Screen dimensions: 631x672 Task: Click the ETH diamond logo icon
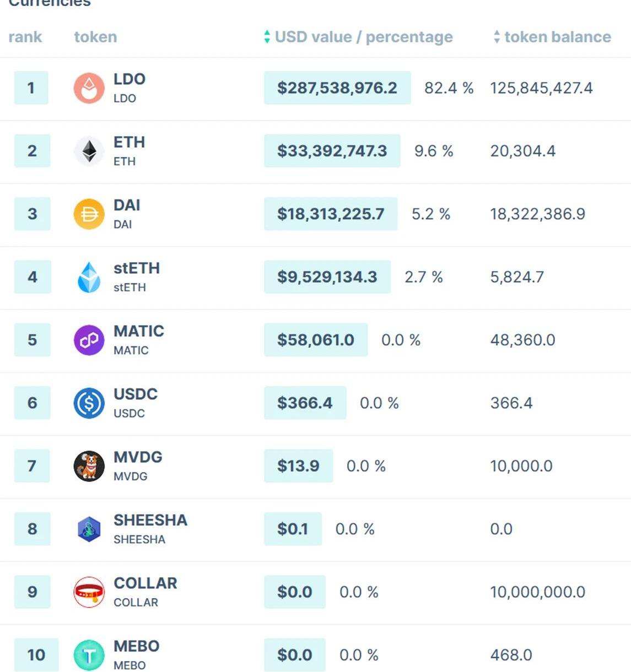pos(89,151)
